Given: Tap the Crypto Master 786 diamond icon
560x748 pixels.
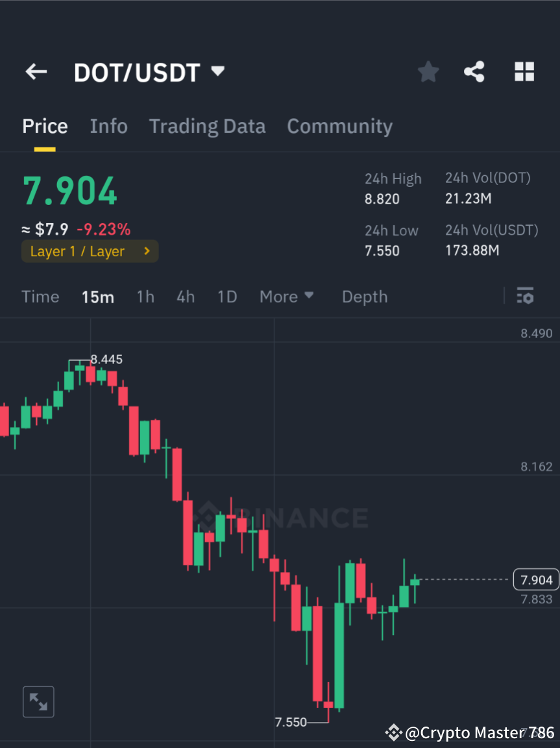Looking at the screenshot, I should coord(393,732).
